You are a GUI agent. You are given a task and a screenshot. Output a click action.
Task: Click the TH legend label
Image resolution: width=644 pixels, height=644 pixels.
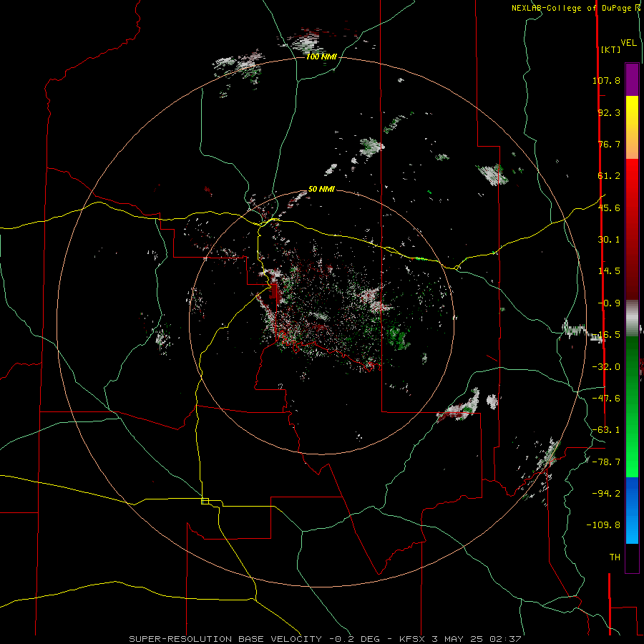coord(615,557)
